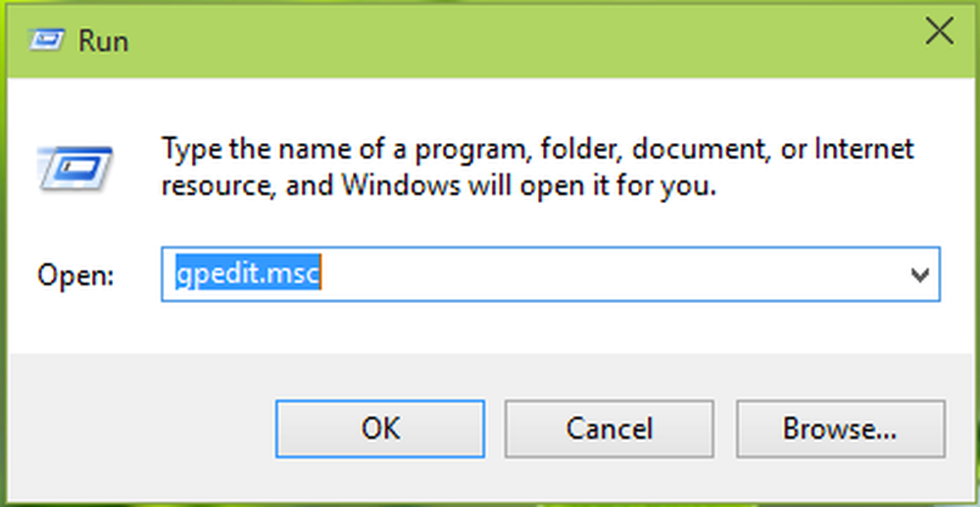Click the "Run" title text

(105, 42)
